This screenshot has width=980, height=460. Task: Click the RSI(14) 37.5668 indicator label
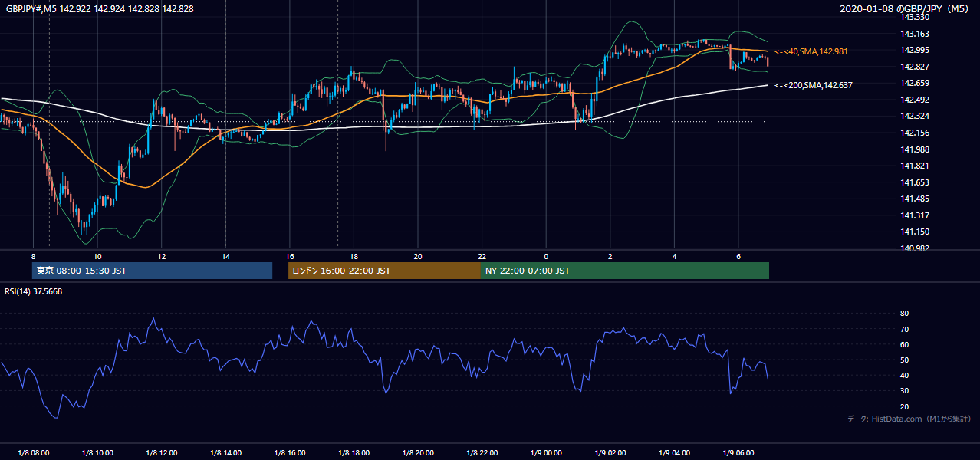35,291
